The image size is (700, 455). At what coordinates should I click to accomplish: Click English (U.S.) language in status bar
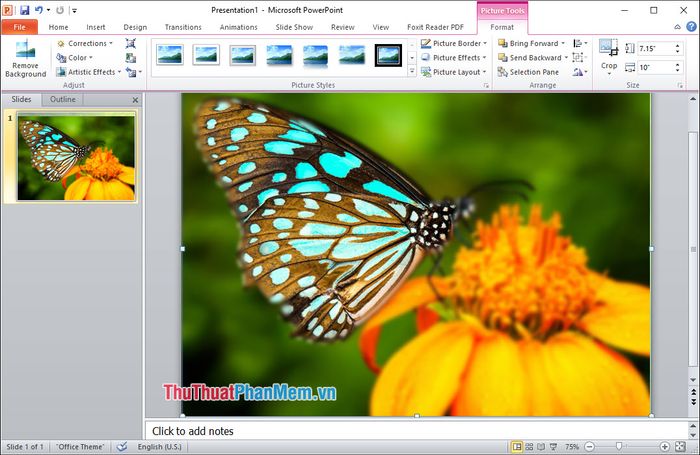[159, 447]
